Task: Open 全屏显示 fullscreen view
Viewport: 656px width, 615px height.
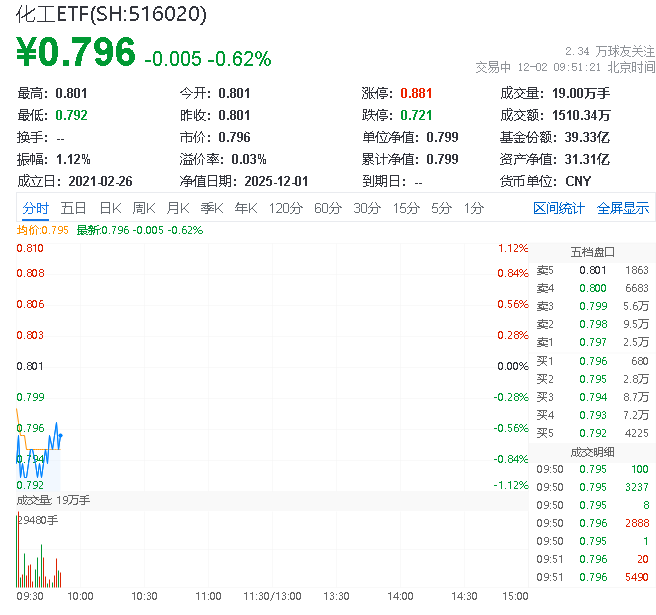Action: point(623,208)
